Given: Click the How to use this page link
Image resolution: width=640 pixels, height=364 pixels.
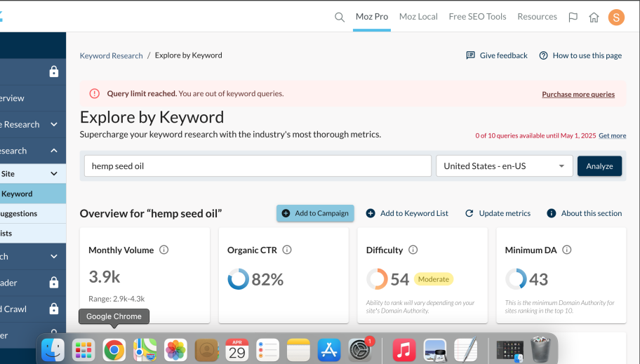Looking at the screenshot, I should click(587, 55).
